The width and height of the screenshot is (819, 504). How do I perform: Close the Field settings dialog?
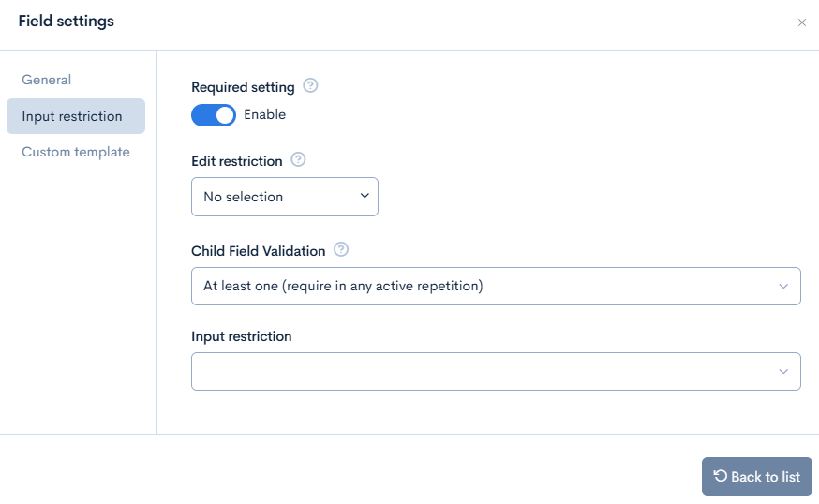(x=801, y=22)
